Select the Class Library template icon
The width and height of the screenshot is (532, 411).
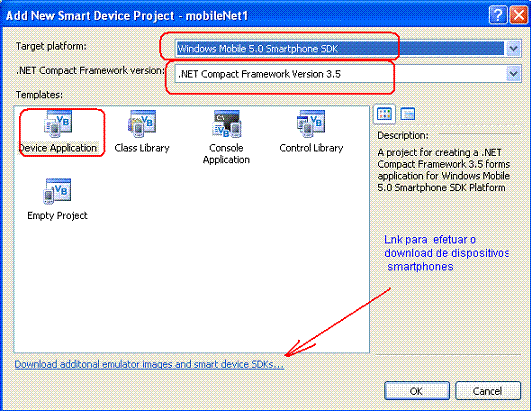(142, 124)
